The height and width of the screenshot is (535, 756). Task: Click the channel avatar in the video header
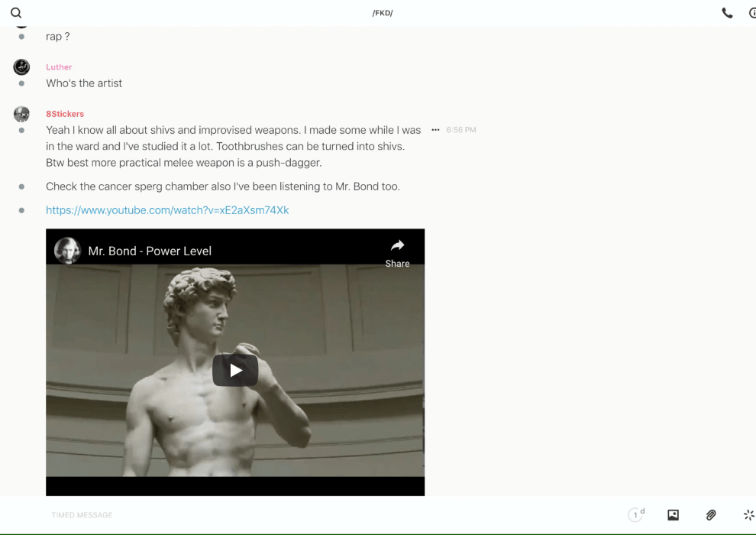(67, 251)
